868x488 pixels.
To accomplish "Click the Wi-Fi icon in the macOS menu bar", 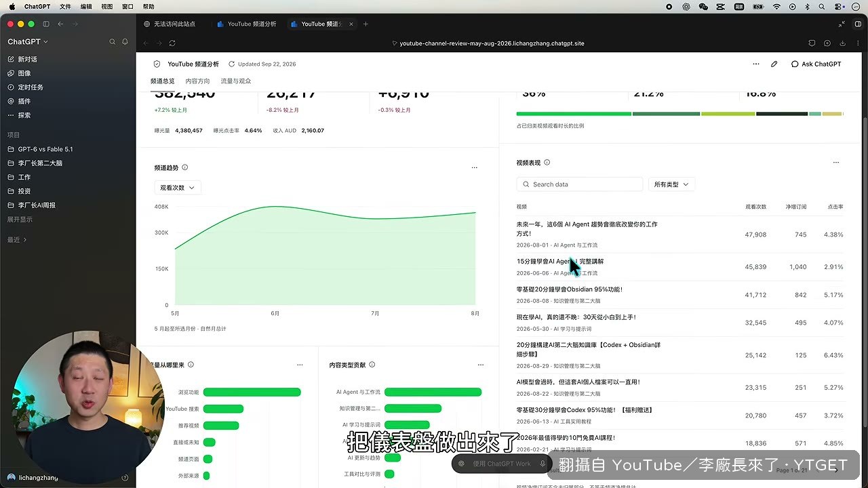I will point(776,7).
